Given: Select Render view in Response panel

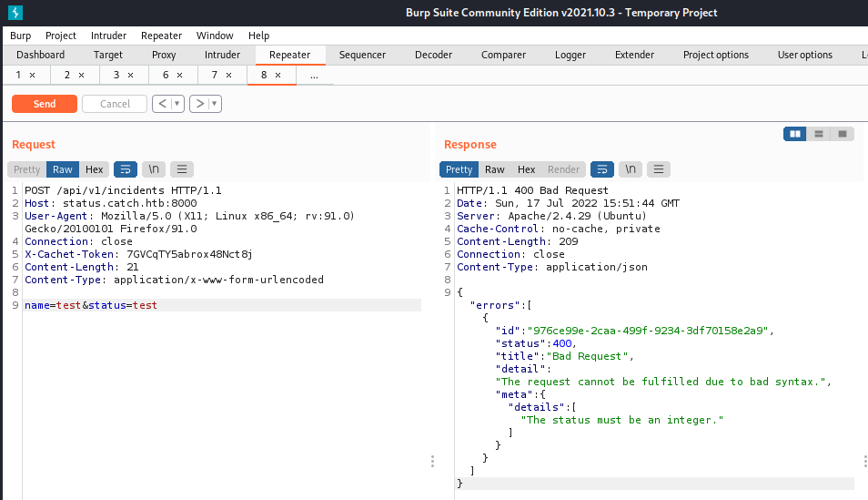Looking at the screenshot, I should (563, 169).
